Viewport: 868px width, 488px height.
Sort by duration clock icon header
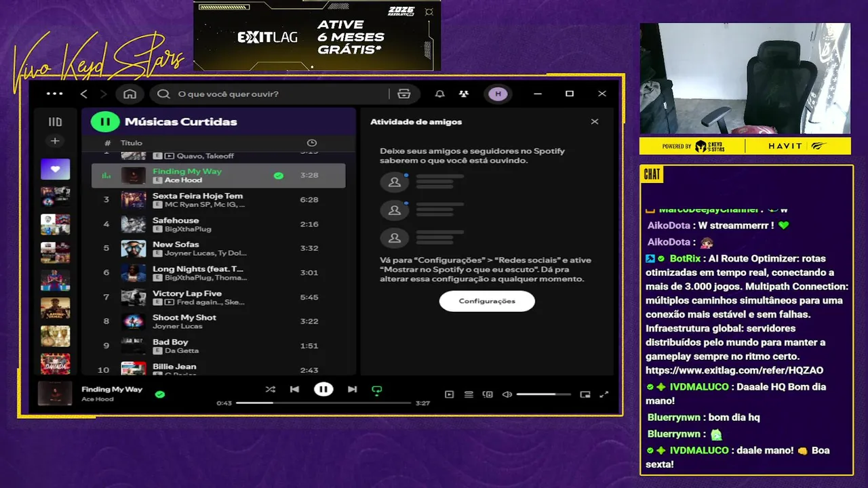(x=311, y=143)
